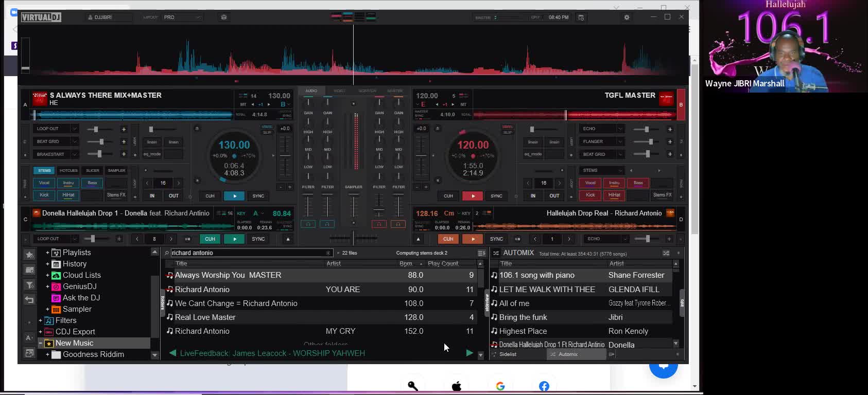Click the plus icon next to LOOP OUT effect

click(124, 129)
